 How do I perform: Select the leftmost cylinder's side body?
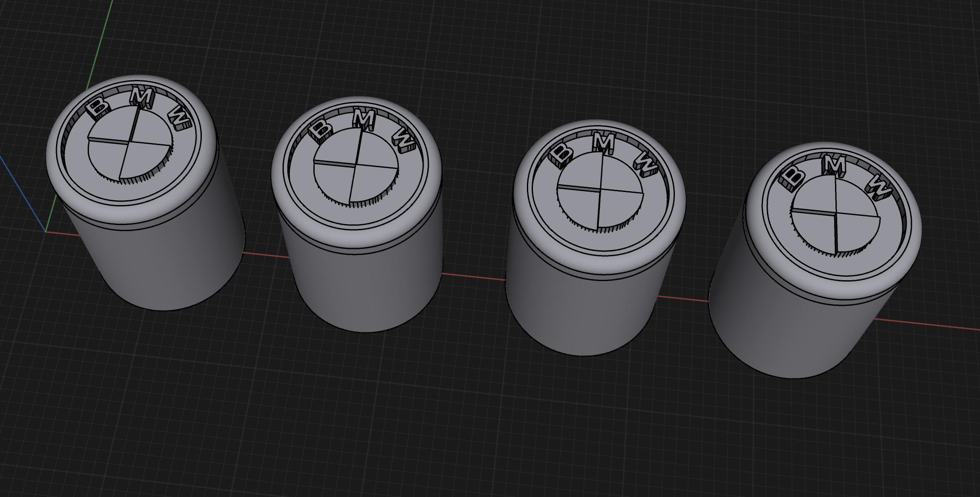coord(161,261)
